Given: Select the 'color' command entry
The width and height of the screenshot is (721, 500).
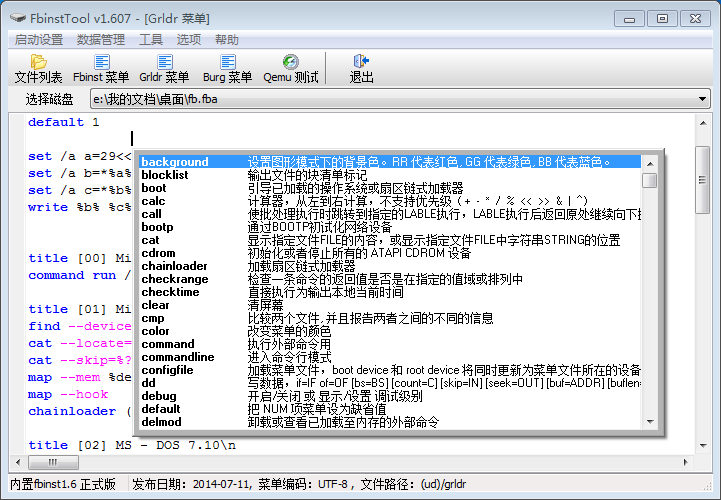Looking at the screenshot, I should [390, 331].
